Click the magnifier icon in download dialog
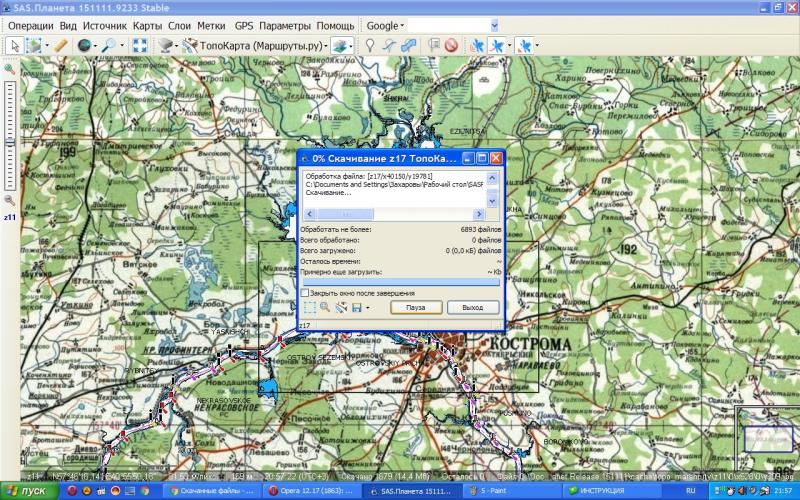Screen dimensions: 800x500 pos(326,307)
